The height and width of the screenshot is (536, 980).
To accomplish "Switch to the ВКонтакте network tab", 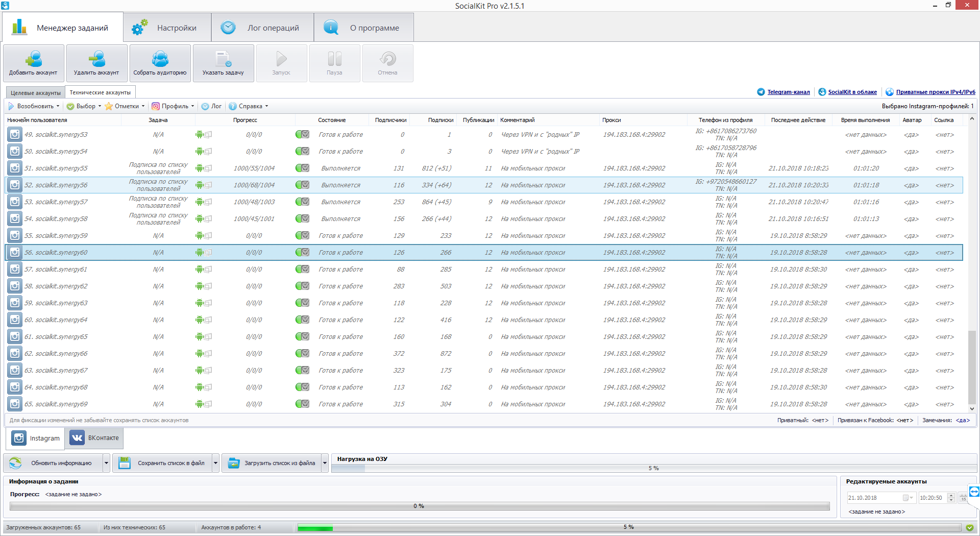I will [94, 438].
